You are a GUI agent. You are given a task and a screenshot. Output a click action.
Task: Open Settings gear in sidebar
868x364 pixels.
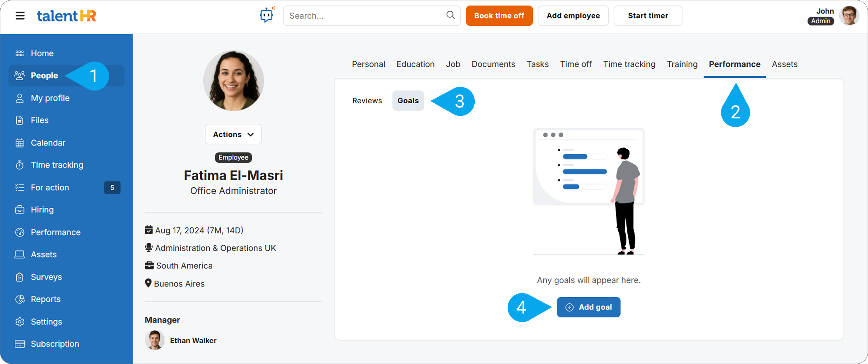(x=46, y=322)
